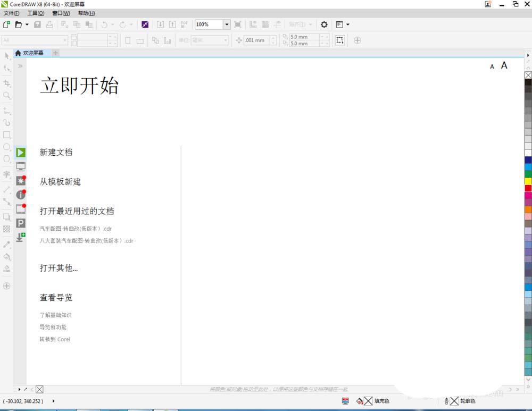Screen dimensions: 532x411
Task: Click 查看导览 heading
Action: [56, 298]
